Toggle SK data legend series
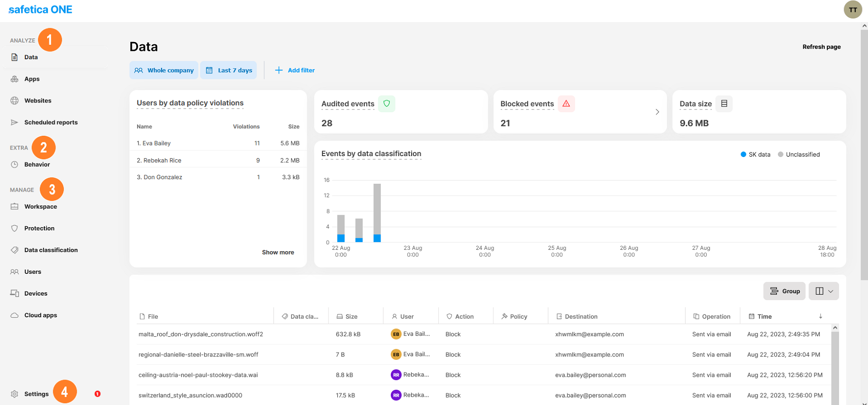Viewport: 868px width, 405px height. (x=755, y=155)
